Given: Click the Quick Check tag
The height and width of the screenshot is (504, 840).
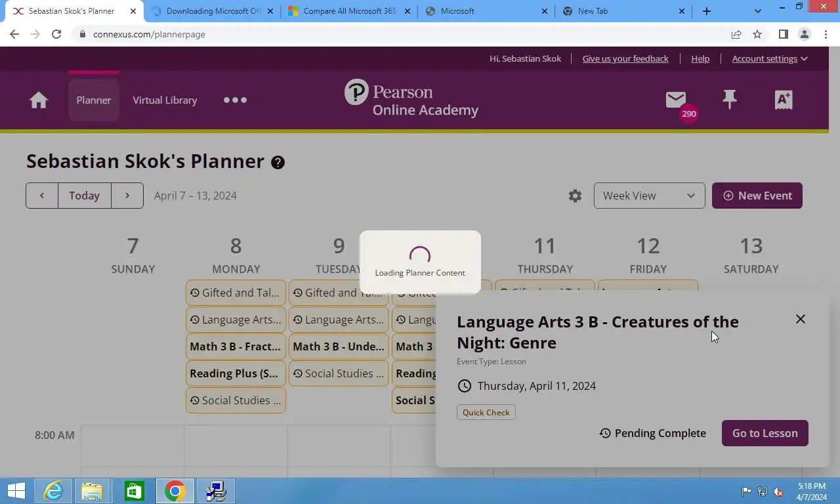Looking at the screenshot, I should [486, 412].
